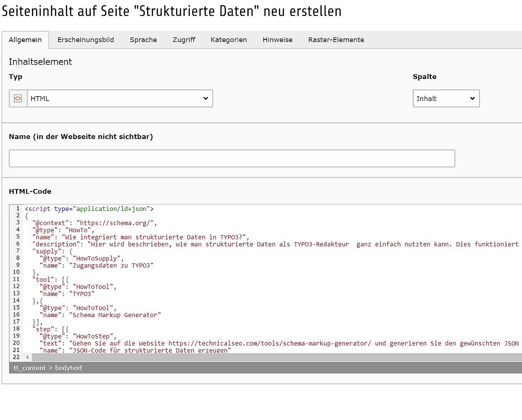The height and width of the screenshot is (420, 522).
Task: Click the HTML type icon beside Typ dropdown
Action: [x=18, y=98]
